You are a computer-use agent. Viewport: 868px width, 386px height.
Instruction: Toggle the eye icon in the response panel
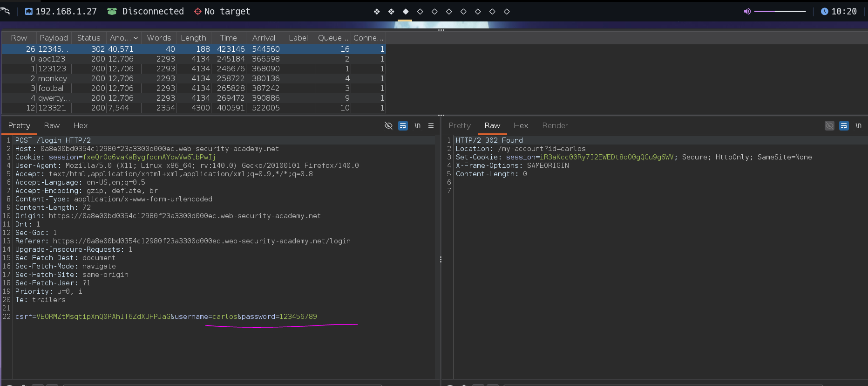click(829, 125)
